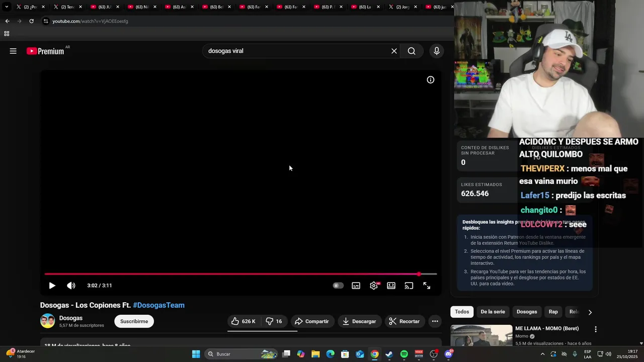Show video info card icon
Screen dimensions: 644x362
(x=431, y=79)
